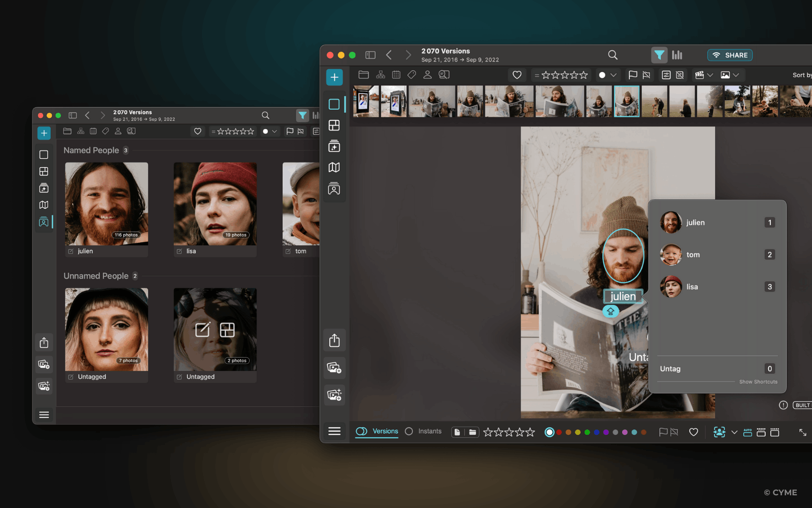Screen dimensions: 812x508
Task: Toggle the funnel filter in the back window
Action: [x=302, y=115]
